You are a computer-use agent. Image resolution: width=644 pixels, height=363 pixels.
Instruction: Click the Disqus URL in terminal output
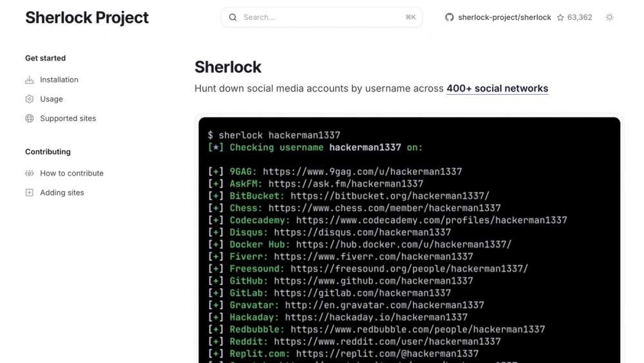(362, 232)
